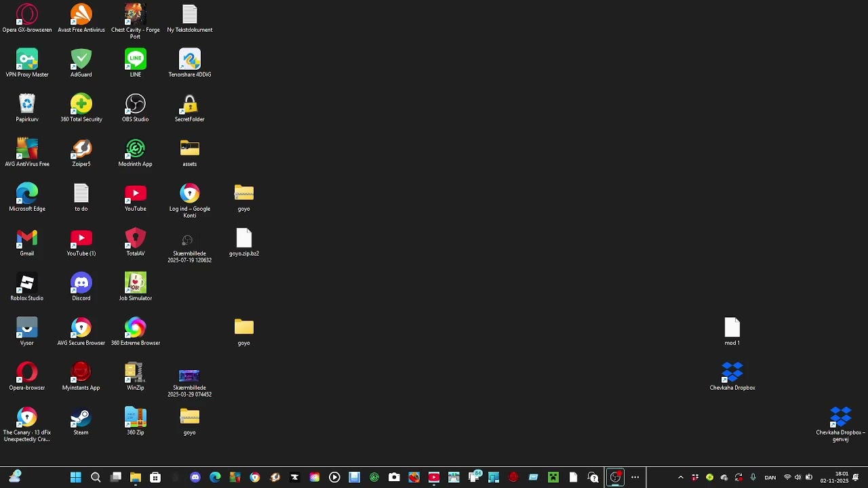Image resolution: width=868 pixels, height=488 pixels.
Task: Select the AVG Secure Browser shortcut
Action: [81, 331]
